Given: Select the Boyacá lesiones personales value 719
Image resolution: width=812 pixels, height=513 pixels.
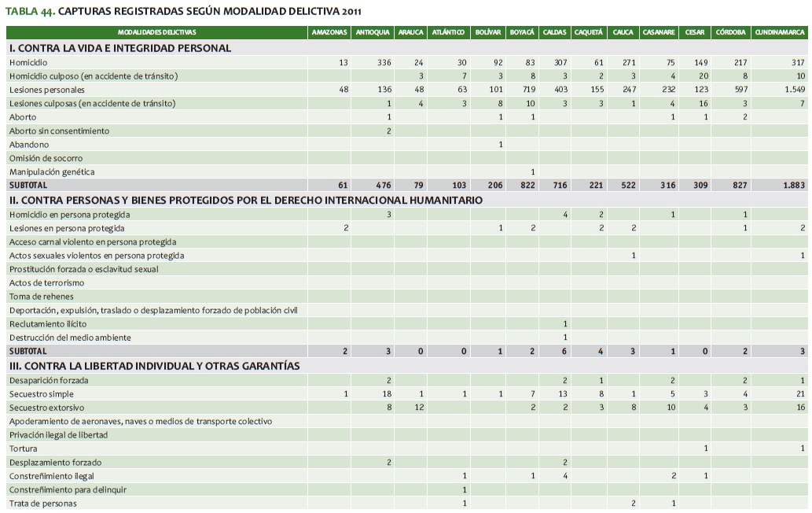Looking at the screenshot, I should click(x=527, y=90).
